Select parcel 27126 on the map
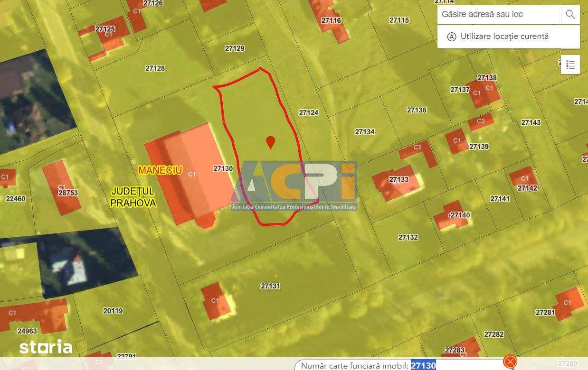This screenshot has width=588, height=370. click(x=153, y=3)
